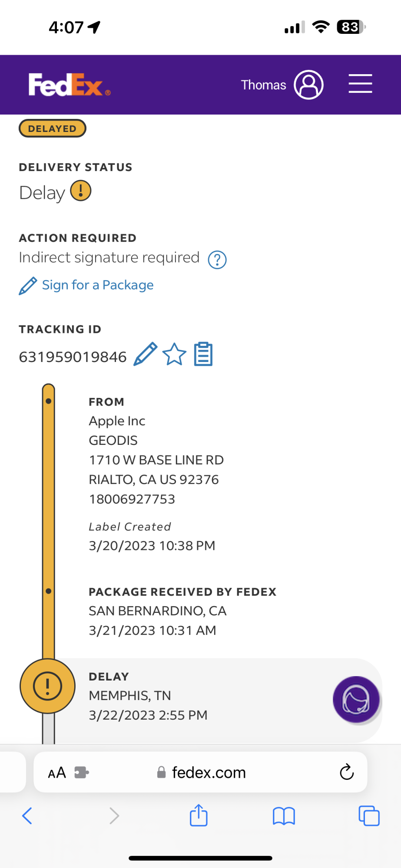Image resolution: width=401 pixels, height=868 pixels.
Task: Tap the fedex.com address bar
Action: tap(209, 773)
